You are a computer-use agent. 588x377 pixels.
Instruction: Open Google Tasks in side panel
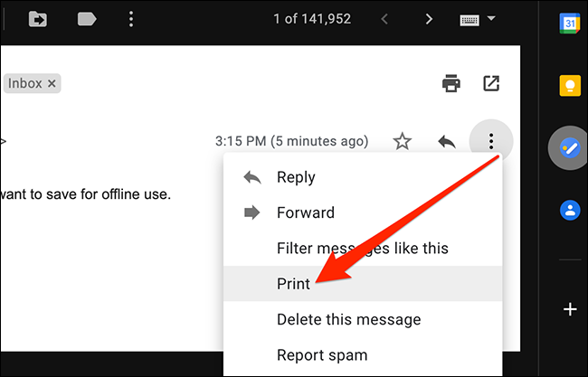click(x=570, y=148)
